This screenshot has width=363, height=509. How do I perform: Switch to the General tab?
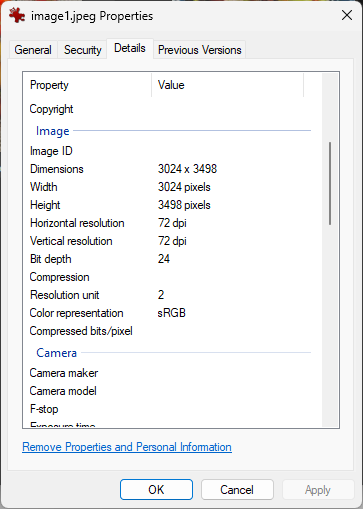[x=33, y=50]
